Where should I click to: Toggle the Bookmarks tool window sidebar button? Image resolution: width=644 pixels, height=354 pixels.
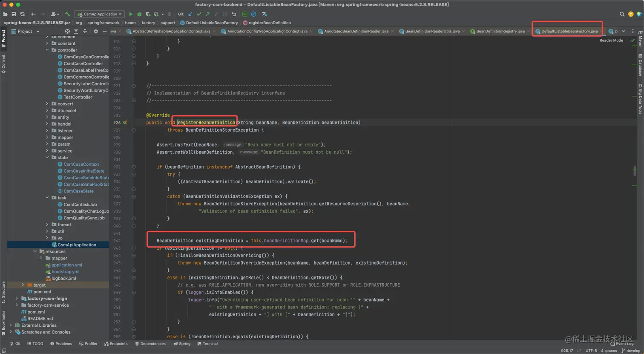click(x=3, y=323)
